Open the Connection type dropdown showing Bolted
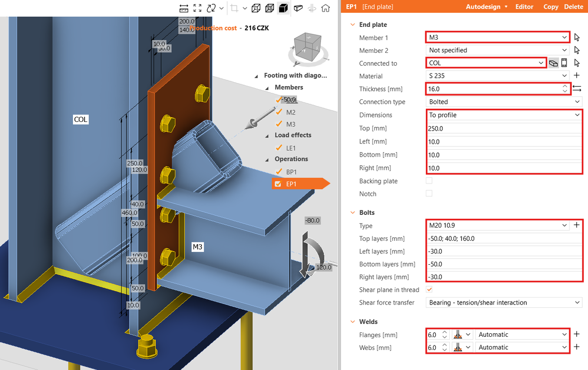 [503, 101]
